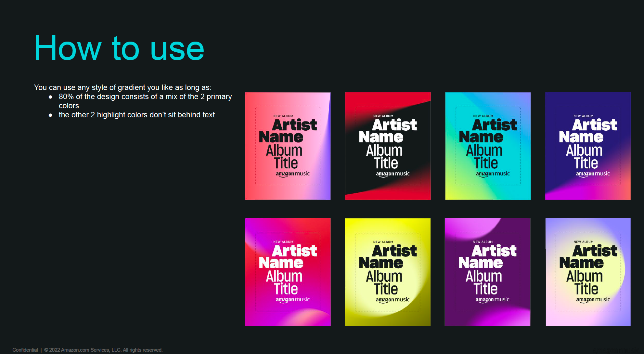This screenshot has width=644, height=354.
Task: Click the 'How to use' slide title
Action: click(119, 48)
